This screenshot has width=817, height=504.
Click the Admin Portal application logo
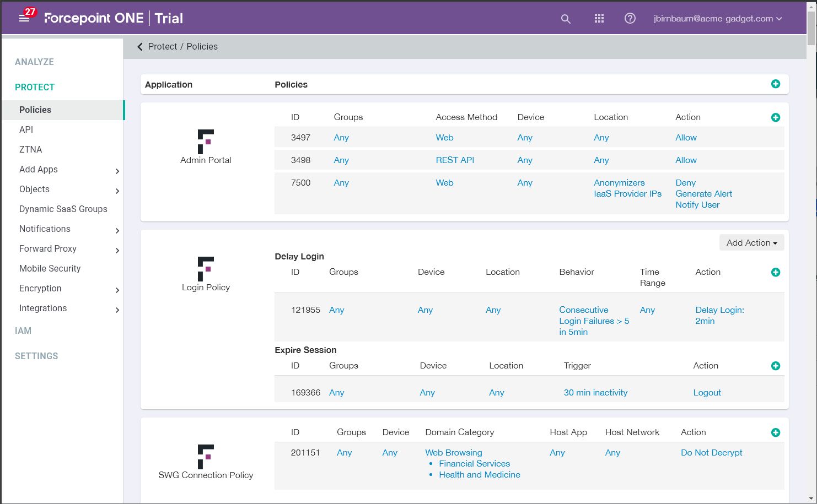tap(206, 141)
